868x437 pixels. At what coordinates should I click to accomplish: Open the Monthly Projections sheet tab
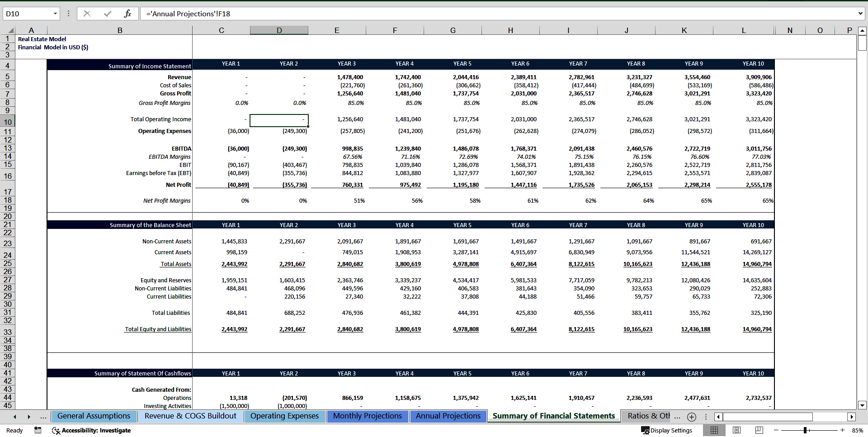tap(367, 416)
